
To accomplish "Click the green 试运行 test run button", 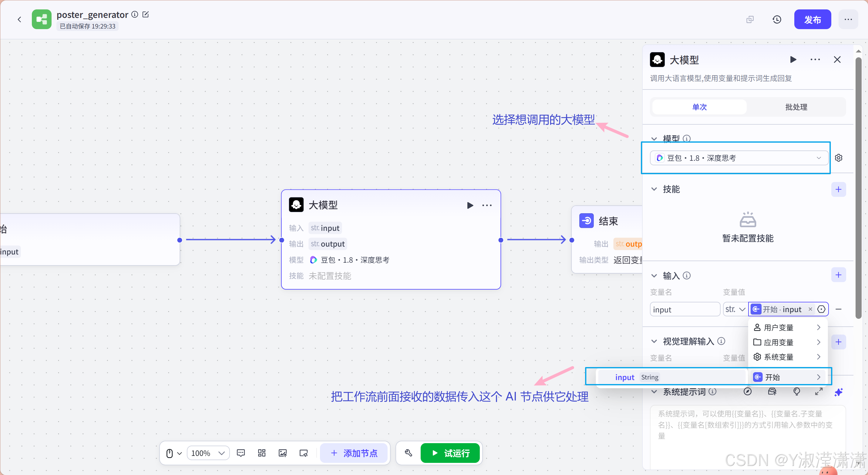I will [450, 453].
